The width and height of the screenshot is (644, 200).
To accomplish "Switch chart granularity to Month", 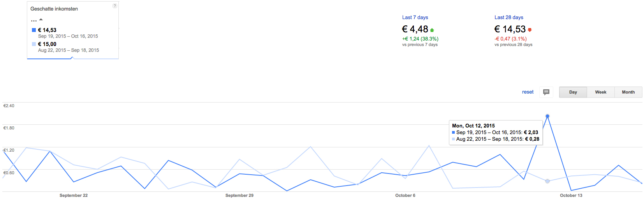I will pos(628,92).
